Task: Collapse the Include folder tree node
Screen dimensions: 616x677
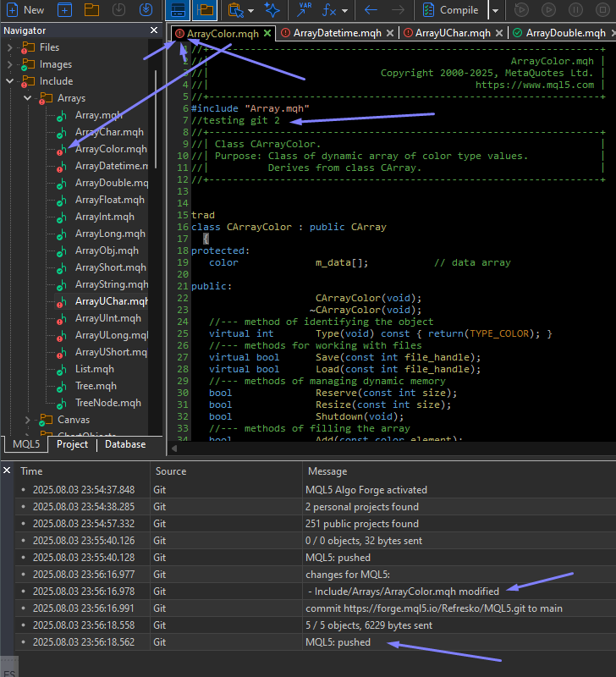Action: click(x=10, y=81)
